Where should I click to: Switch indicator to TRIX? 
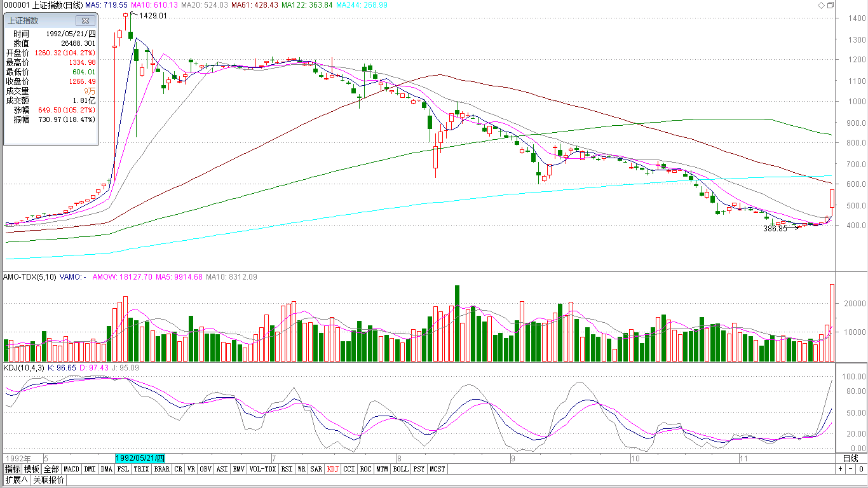[141, 469]
